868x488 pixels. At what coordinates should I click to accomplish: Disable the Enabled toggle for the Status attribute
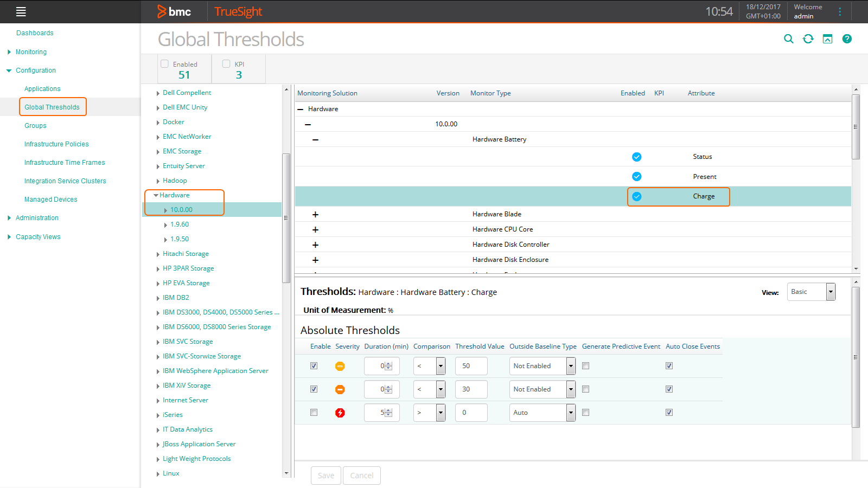tap(636, 157)
